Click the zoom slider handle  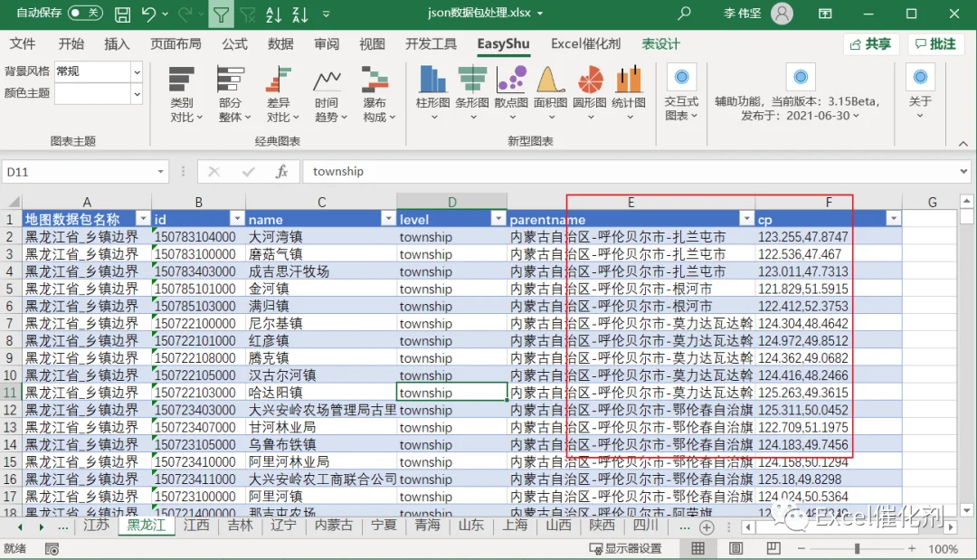858,549
